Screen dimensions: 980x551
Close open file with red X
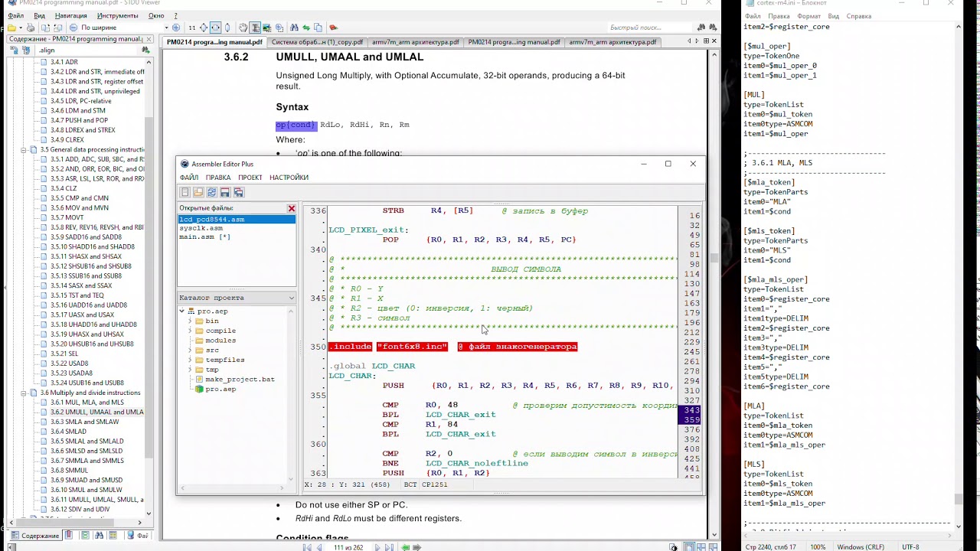tap(291, 208)
